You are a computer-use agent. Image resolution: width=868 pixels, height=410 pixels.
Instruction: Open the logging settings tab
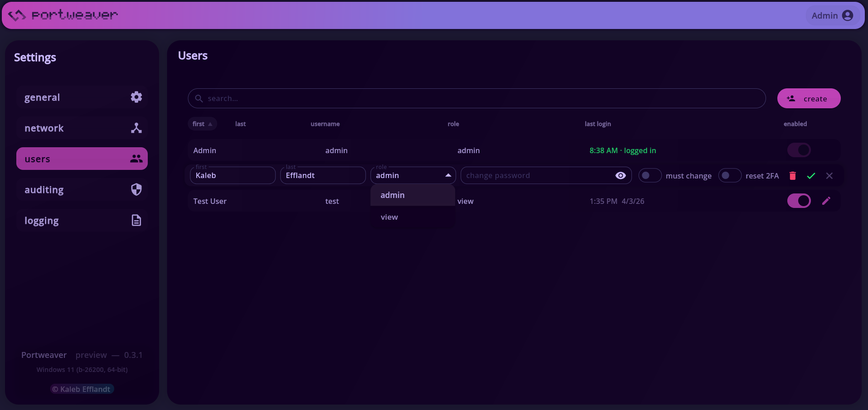coord(82,220)
